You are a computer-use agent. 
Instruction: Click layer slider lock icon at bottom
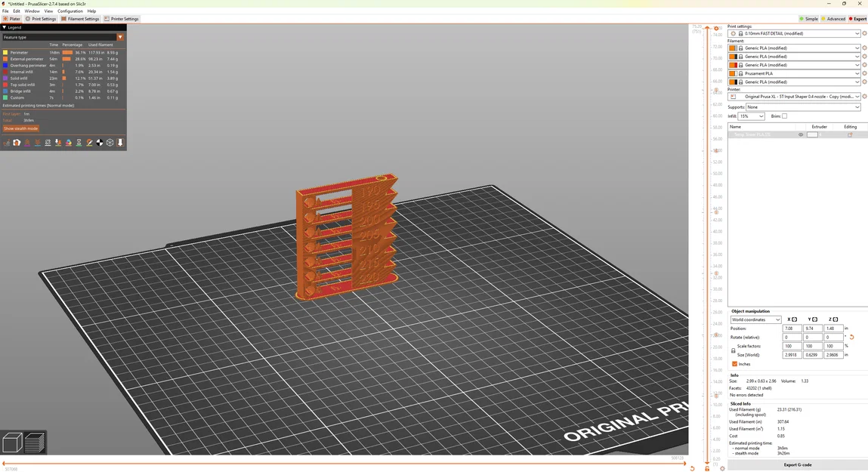pyautogui.click(x=707, y=469)
